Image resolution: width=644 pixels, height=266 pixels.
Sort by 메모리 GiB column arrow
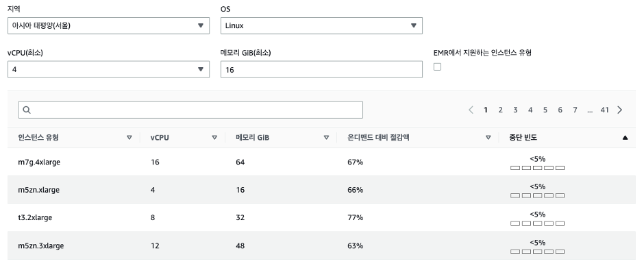[x=327, y=138]
